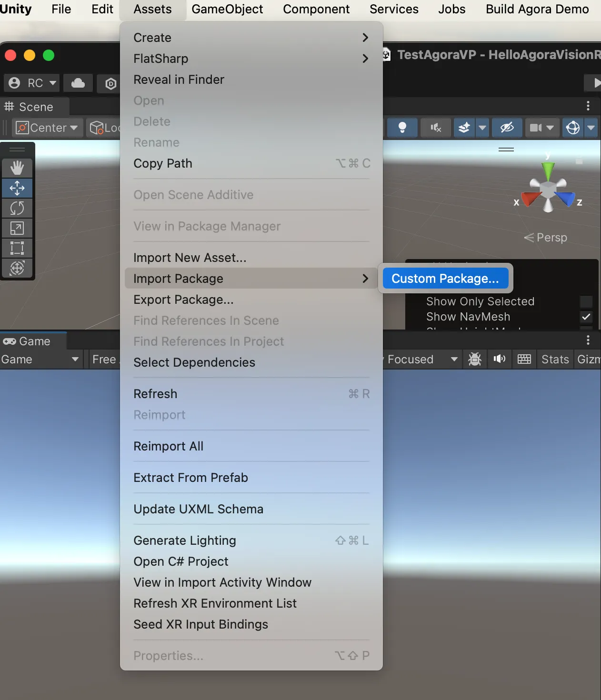601x700 pixels.
Task: Show Stats overlay in Game view
Action: (x=554, y=359)
